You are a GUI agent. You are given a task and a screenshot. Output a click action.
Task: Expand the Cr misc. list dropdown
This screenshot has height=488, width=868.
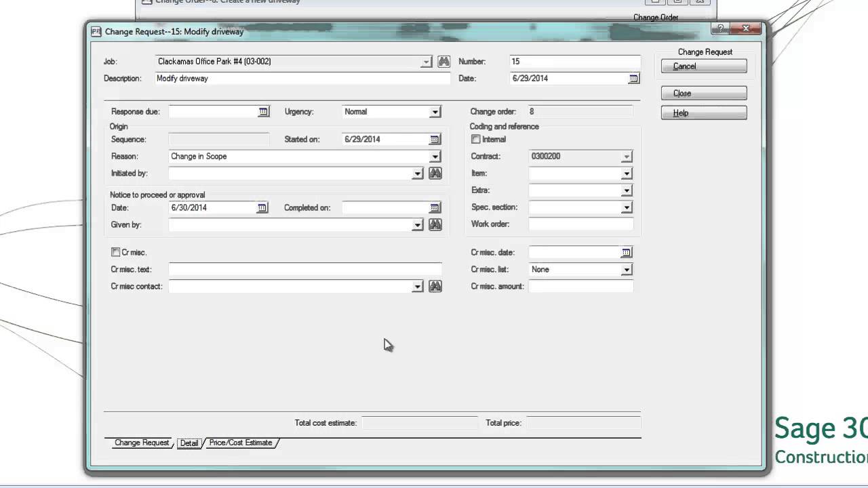click(627, 270)
